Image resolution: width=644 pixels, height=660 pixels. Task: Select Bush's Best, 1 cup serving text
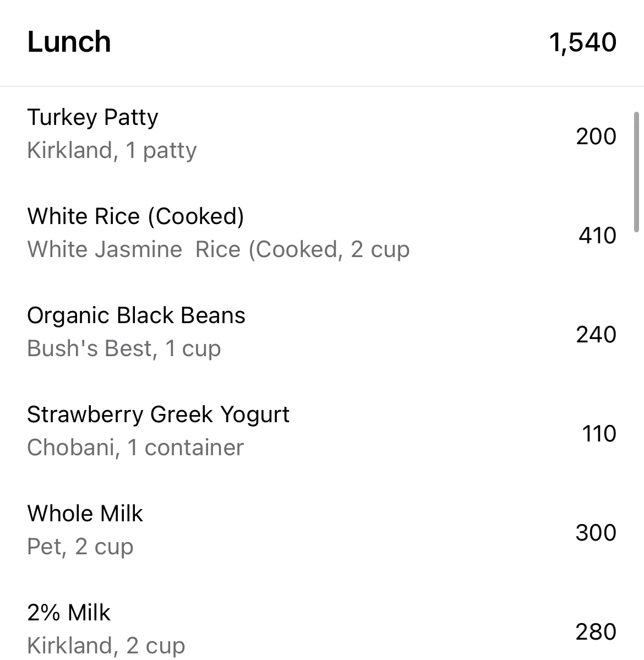pos(124,349)
